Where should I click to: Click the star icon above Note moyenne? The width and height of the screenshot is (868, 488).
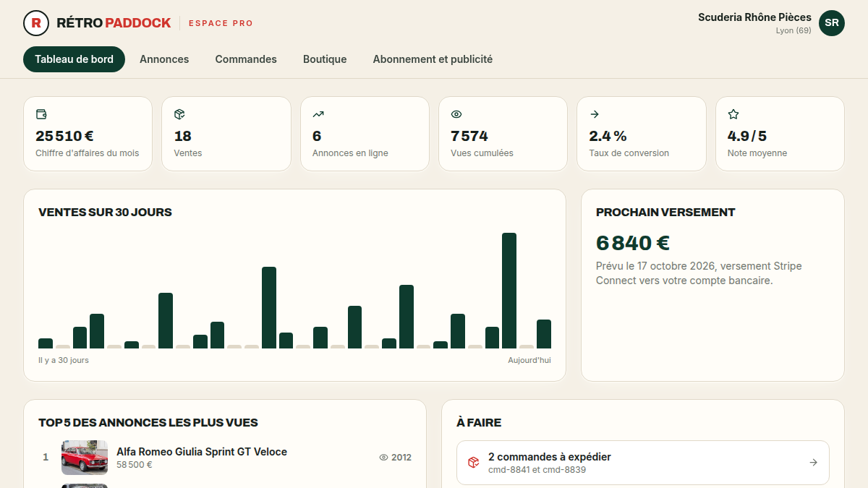733,114
